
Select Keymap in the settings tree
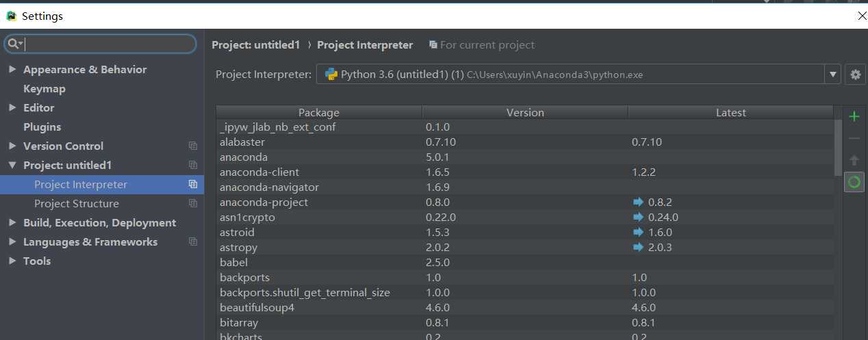pyautogui.click(x=44, y=88)
